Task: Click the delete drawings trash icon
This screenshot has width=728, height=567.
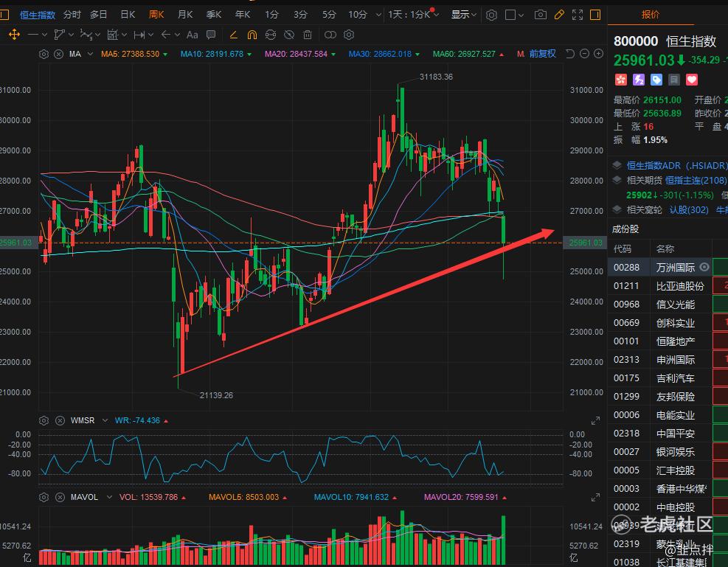Action: coord(308,34)
